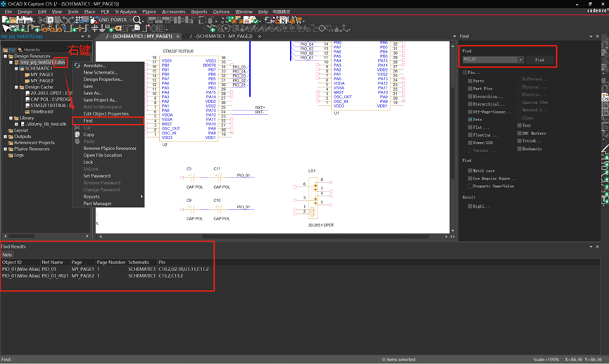Select the arrow pointer tool
Image resolution: width=609 pixels, height=364 pixels.
[6, 28]
